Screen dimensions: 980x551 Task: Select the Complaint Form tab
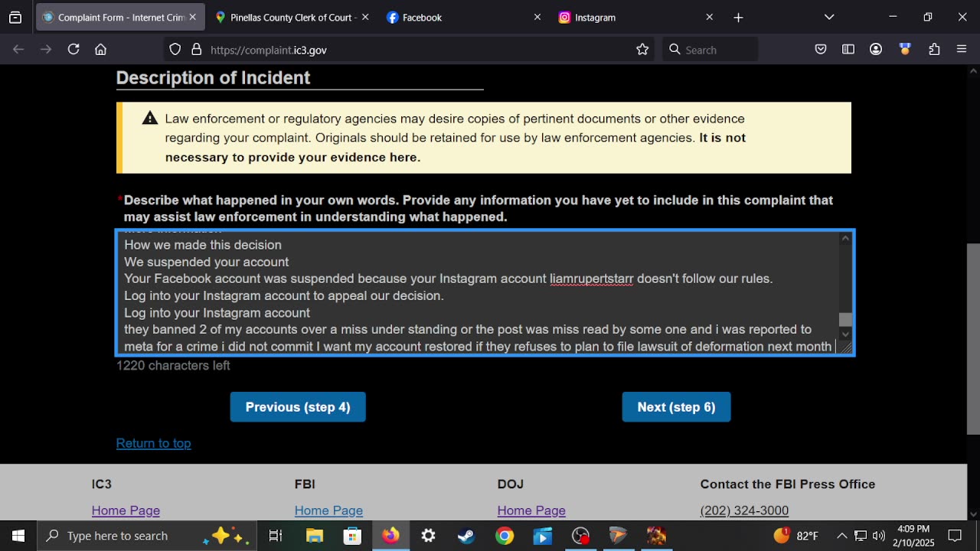click(119, 17)
